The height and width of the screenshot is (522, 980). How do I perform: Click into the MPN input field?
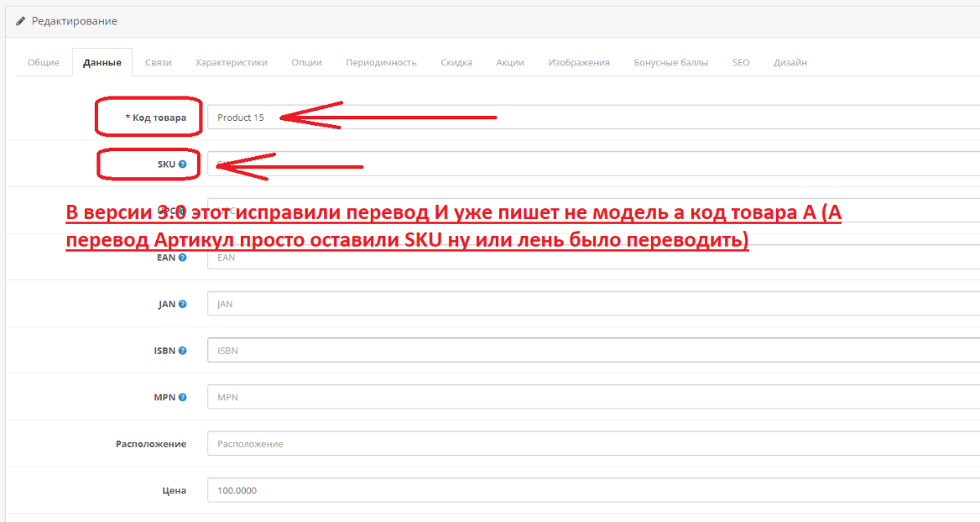click(x=594, y=397)
